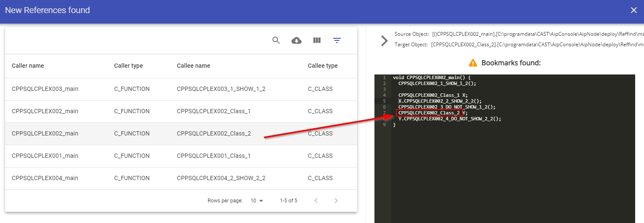Click the orange bookmarks warning icon
The width and height of the screenshot is (644, 223).
tap(473, 63)
